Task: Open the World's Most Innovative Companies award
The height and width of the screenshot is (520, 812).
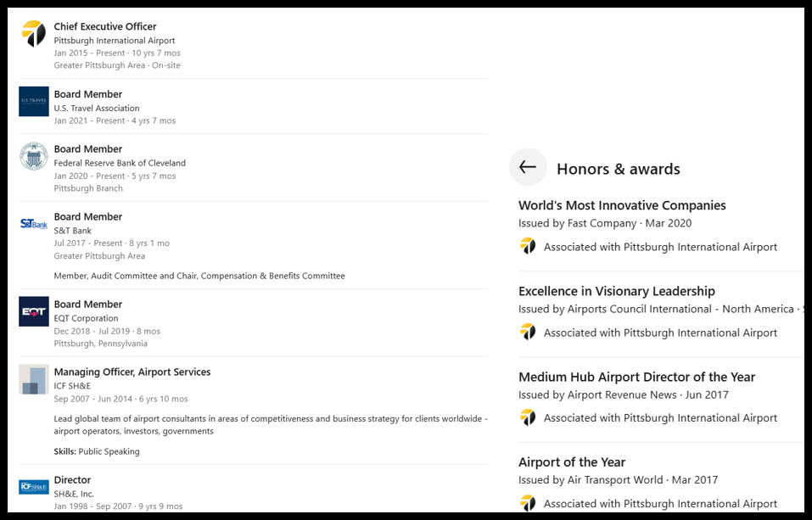Action: [622, 205]
